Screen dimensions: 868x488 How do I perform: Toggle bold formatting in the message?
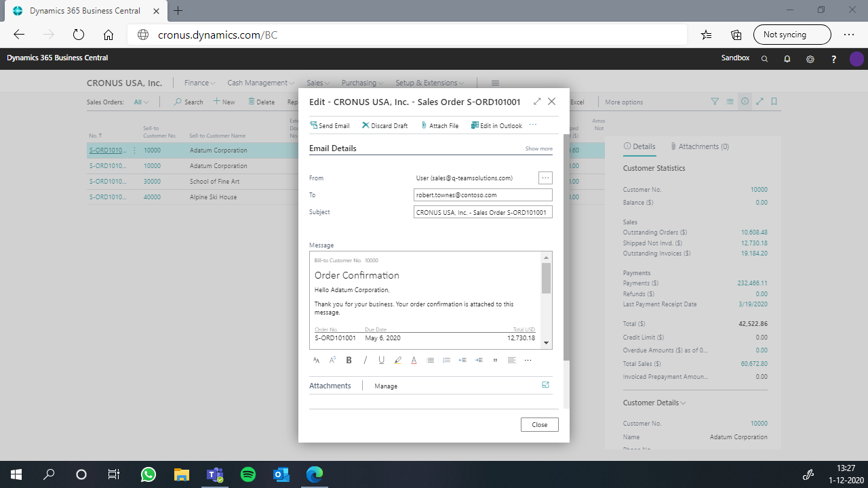pyautogui.click(x=349, y=360)
